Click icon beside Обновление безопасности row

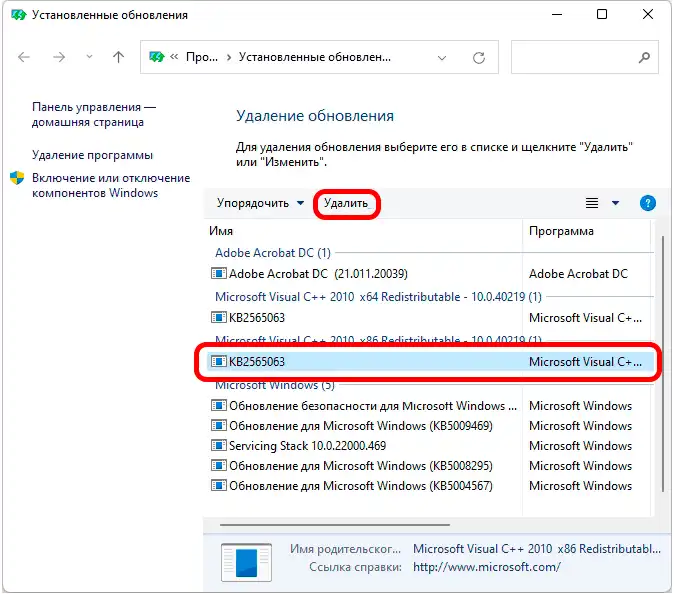218,405
